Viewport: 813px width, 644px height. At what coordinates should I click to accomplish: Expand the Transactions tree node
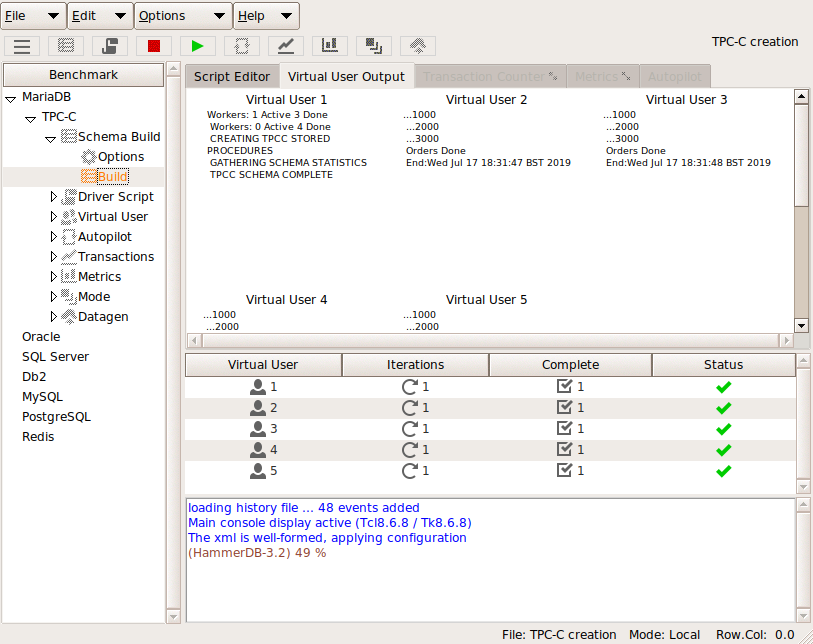(x=53, y=257)
